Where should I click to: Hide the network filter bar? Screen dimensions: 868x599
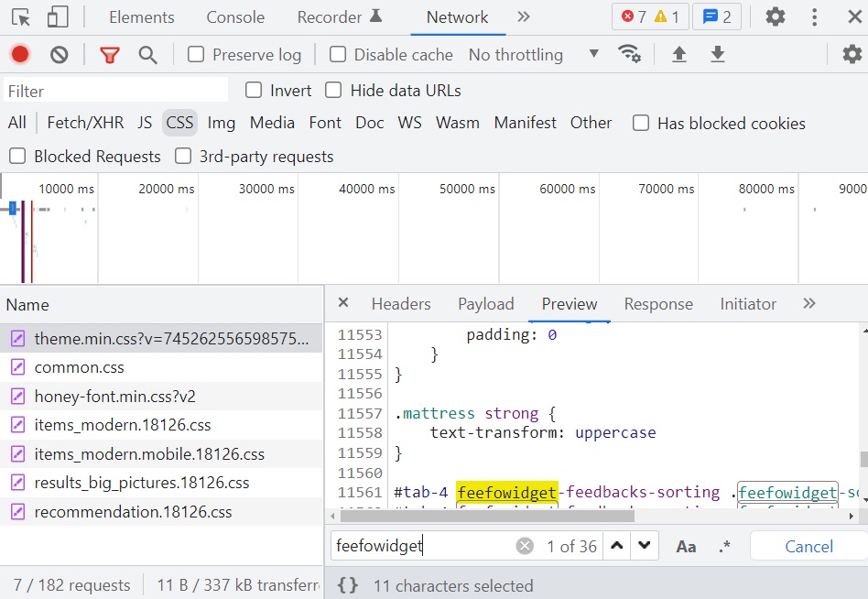tap(110, 55)
